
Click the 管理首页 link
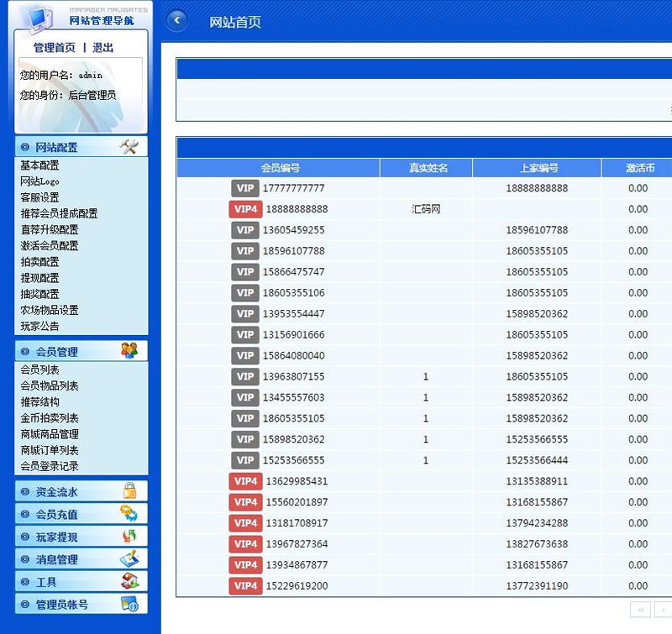pyautogui.click(x=55, y=48)
